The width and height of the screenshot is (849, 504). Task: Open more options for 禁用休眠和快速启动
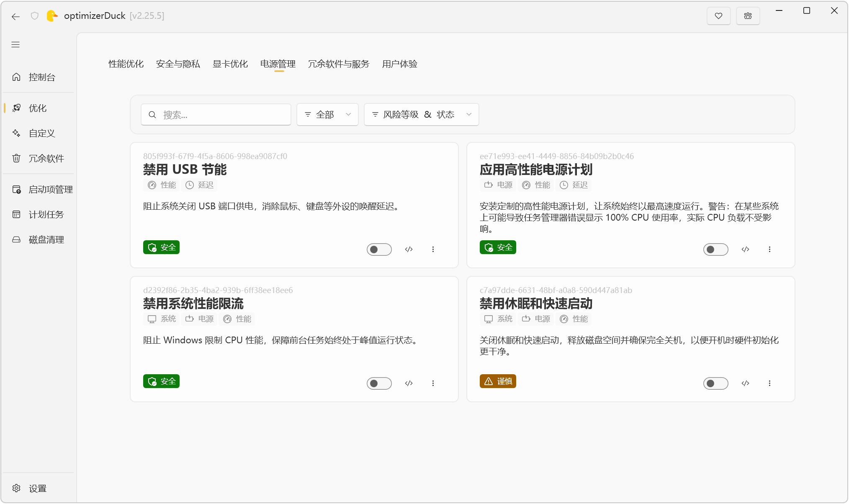click(x=769, y=383)
